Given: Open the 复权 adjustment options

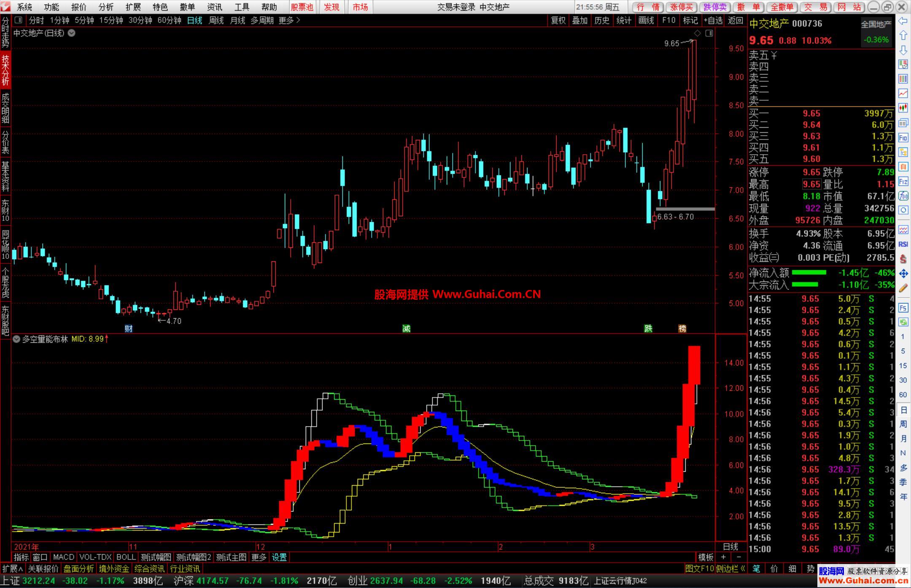Looking at the screenshot, I should (x=558, y=20).
